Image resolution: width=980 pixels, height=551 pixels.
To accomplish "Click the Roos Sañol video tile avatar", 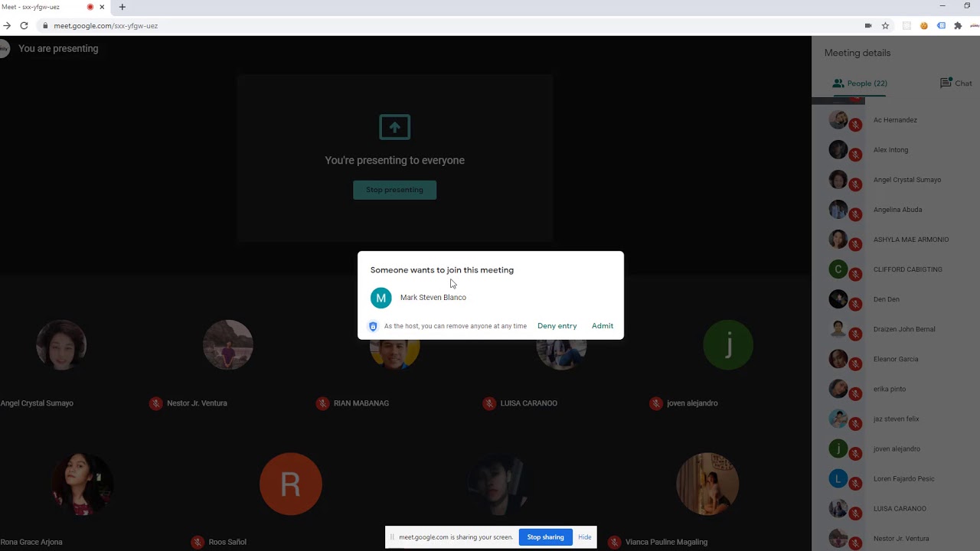I will [x=290, y=484].
